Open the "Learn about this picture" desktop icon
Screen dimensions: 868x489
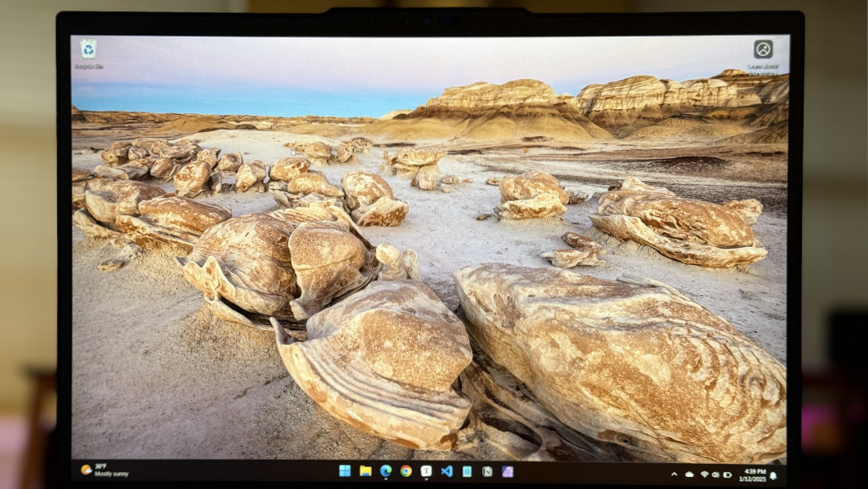[x=763, y=56]
